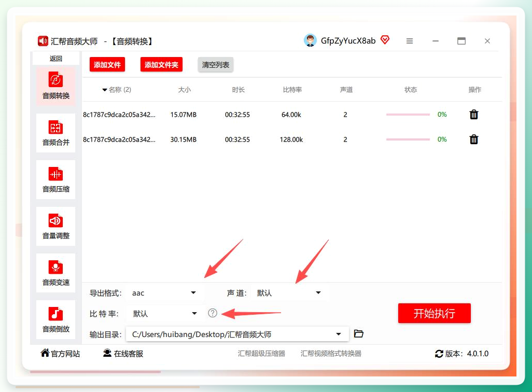Open the 音频变速 audio speed tool
The height and width of the screenshot is (392, 532).
pos(55,273)
